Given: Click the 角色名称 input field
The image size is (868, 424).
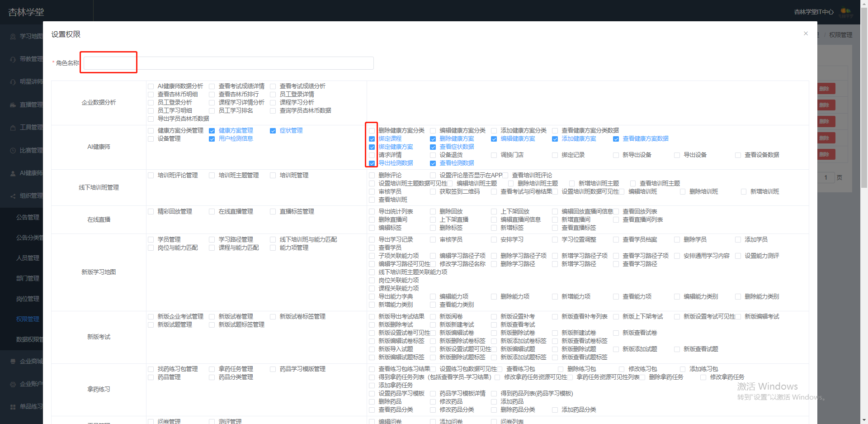Looking at the screenshot, I should (x=229, y=63).
